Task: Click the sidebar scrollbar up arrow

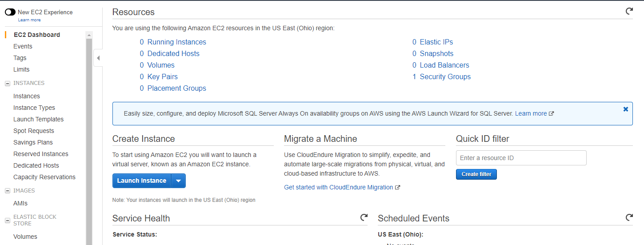Action: (89, 35)
